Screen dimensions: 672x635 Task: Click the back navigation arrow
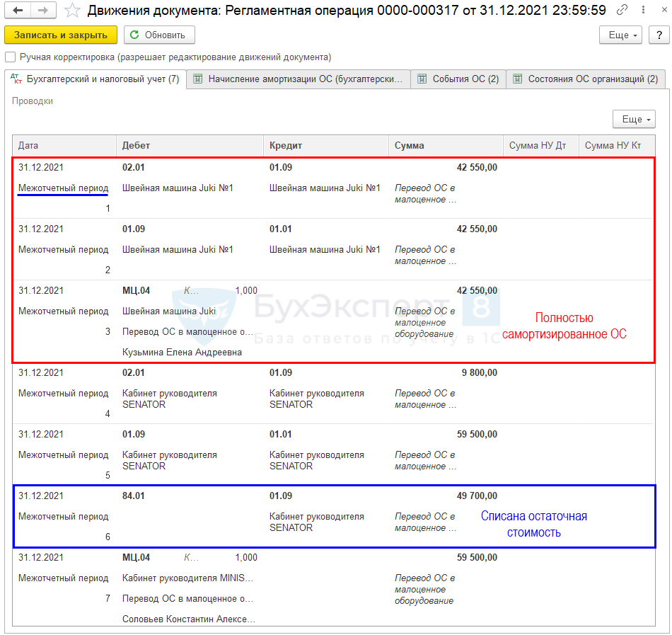(x=18, y=10)
